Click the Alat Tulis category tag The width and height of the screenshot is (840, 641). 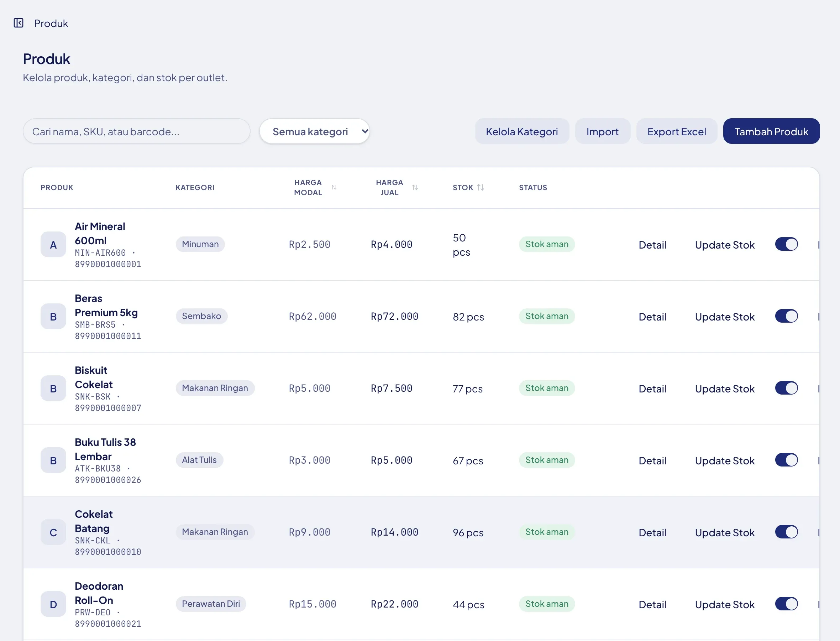pyautogui.click(x=199, y=460)
